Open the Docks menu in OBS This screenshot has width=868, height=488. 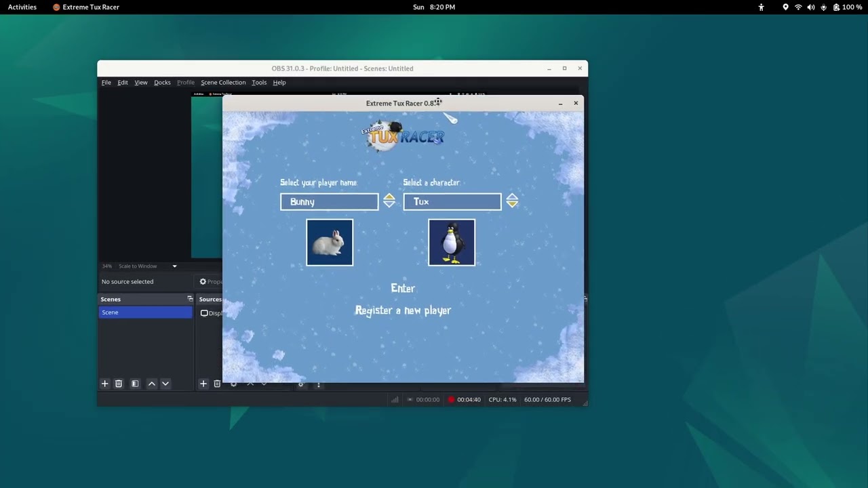coord(162,83)
